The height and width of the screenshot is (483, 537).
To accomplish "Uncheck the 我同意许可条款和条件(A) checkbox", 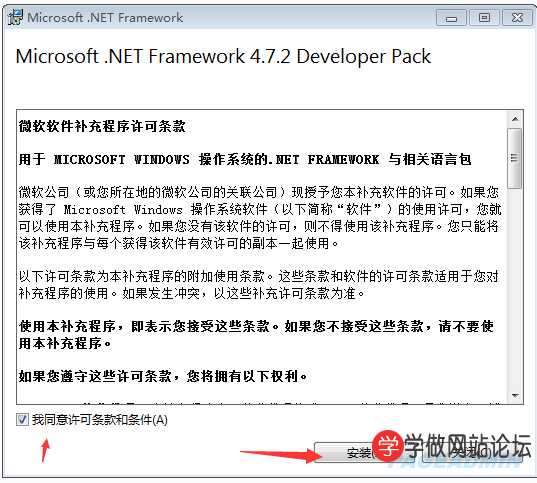I will pos(22,419).
